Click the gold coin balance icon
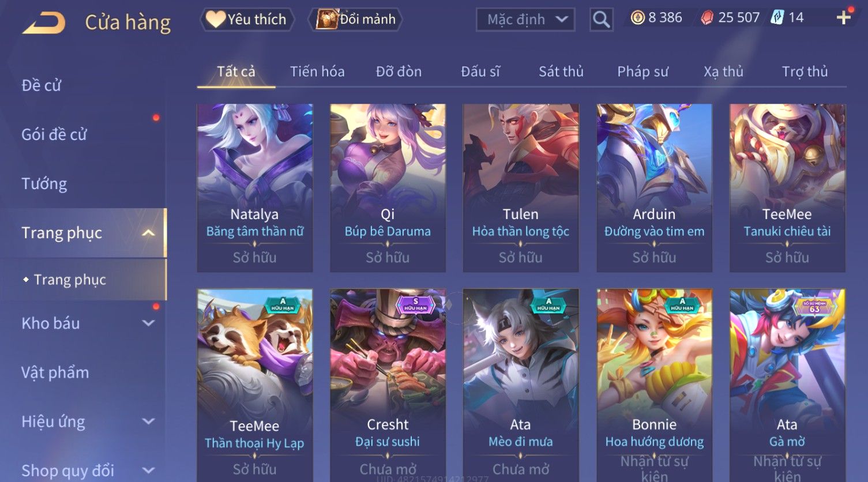The width and height of the screenshot is (868, 482). click(637, 18)
